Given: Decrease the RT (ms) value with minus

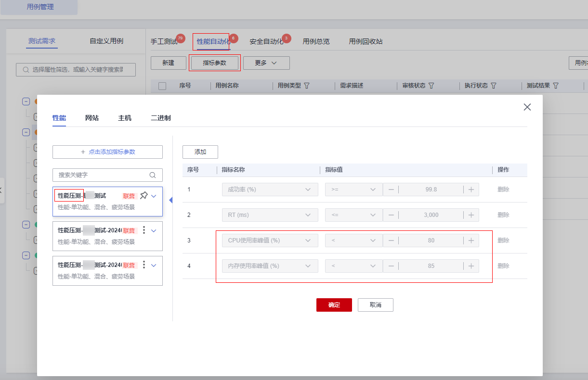Looking at the screenshot, I should coord(391,215).
